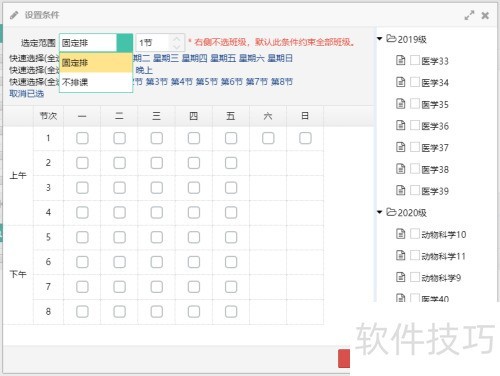Click the document icon beside 医学34
500x376 pixels.
[400, 82]
